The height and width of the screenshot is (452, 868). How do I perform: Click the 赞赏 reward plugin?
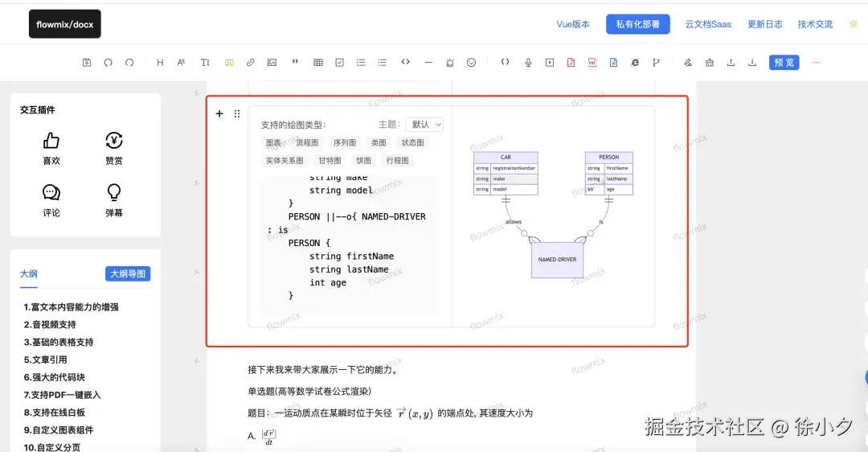[x=114, y=148]
